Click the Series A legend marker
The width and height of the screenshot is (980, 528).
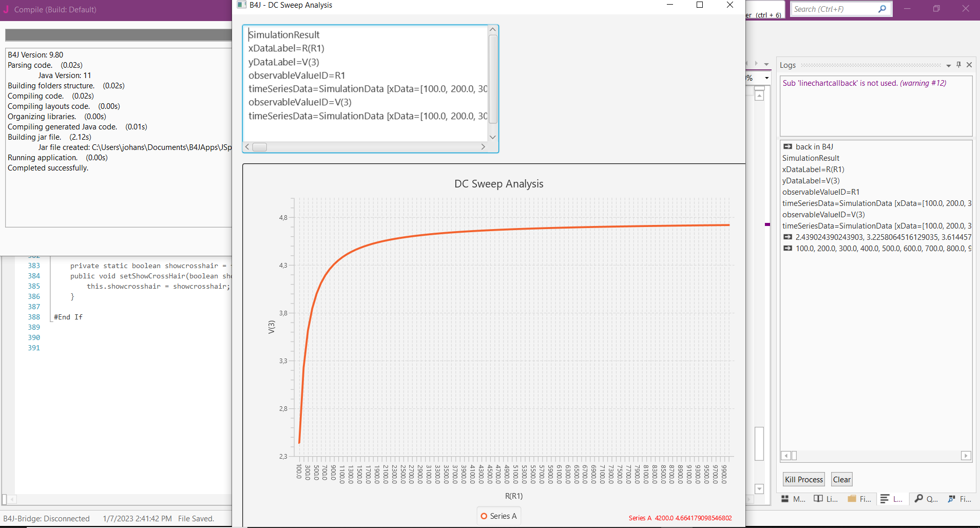point(484,516)
